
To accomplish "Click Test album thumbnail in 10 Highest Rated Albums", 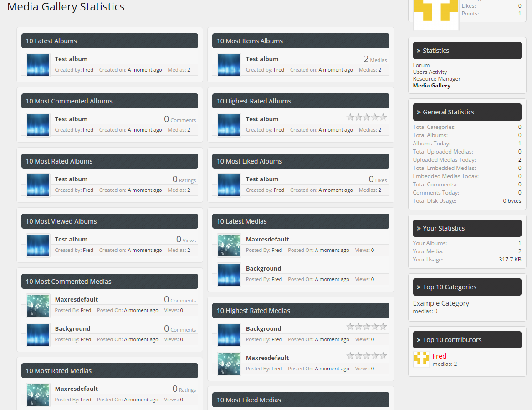I will [229, 125].
